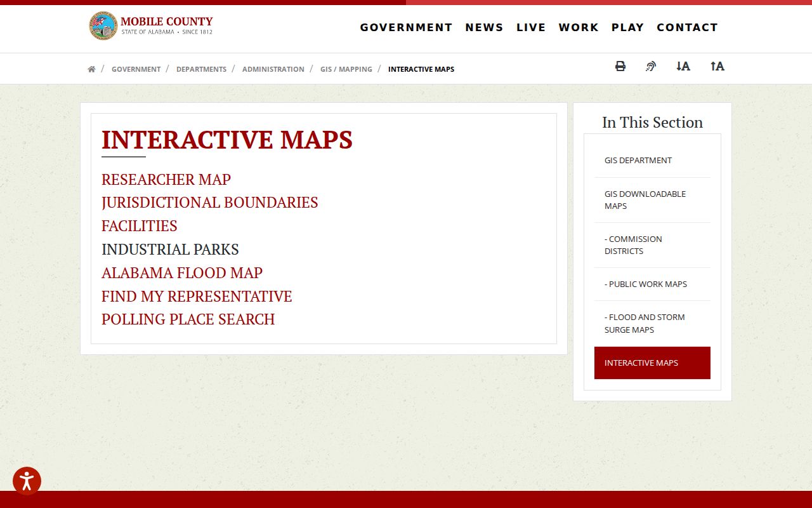
Task: Select Public Work Maps sidebar item
Action: coord(652,284)
